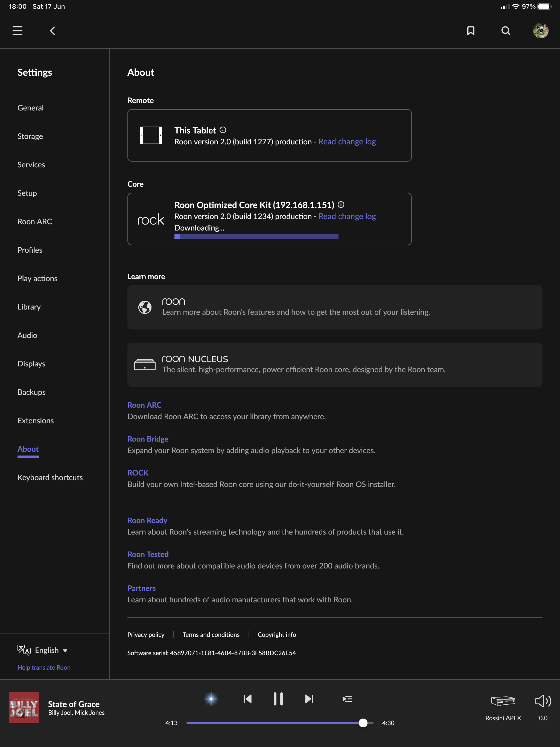Open the profile avatar picture

click(540, 31)
